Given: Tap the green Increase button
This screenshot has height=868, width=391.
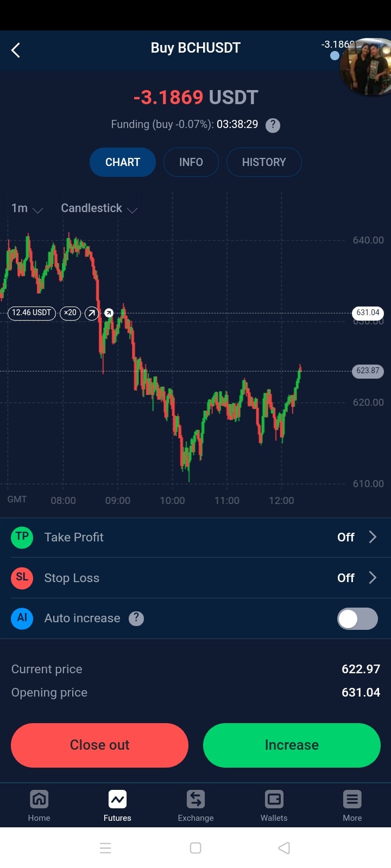Looking at the screenshot, I should (x=292, y=745).
